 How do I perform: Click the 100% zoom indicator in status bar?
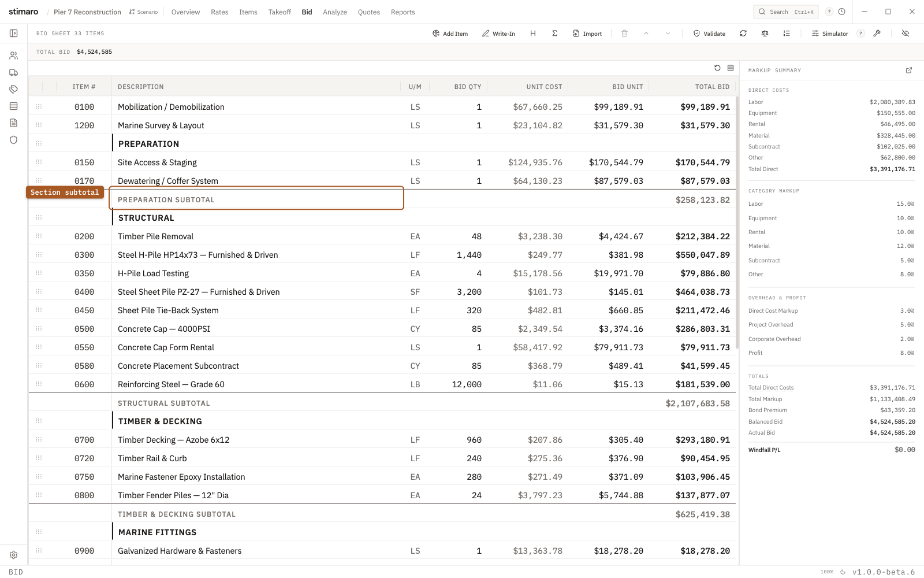point(827,572)
